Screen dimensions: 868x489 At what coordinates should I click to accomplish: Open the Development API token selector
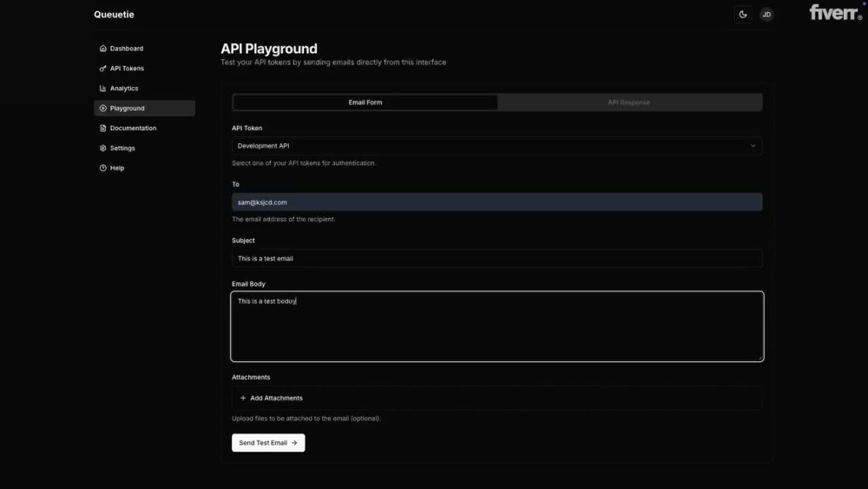point(497,146)
